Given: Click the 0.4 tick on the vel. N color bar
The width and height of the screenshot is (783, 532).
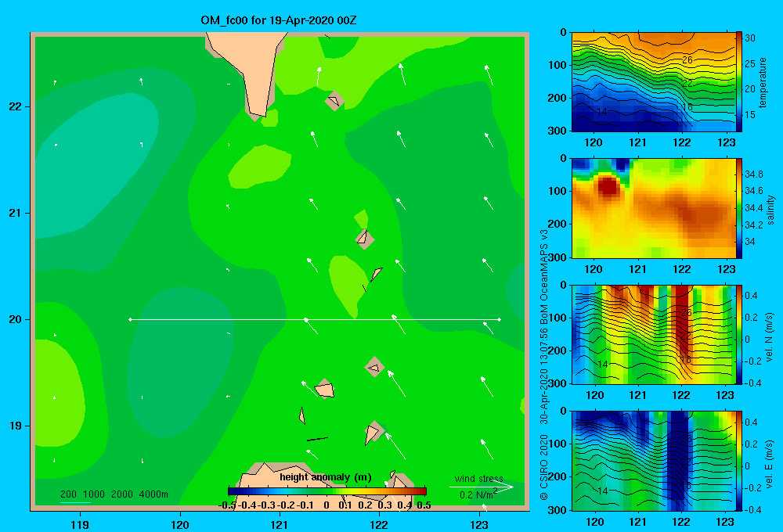Looking at the screenshot, I should pos(751,296).
